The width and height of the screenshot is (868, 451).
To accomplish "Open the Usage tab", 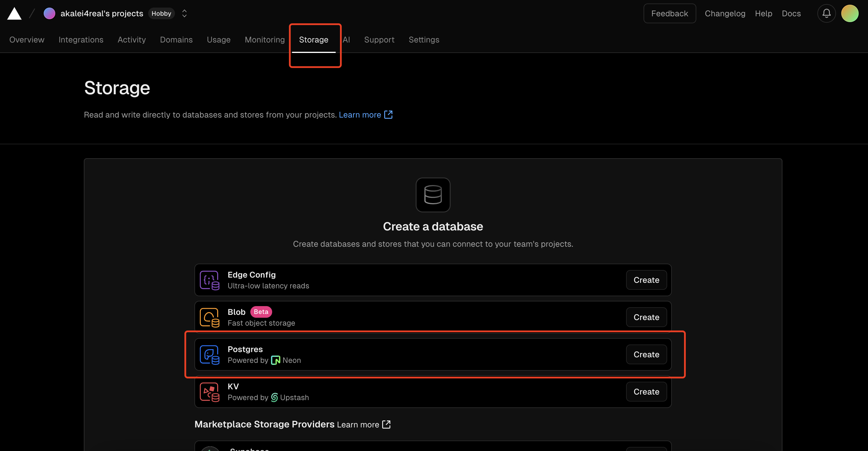I will (219, 40).
